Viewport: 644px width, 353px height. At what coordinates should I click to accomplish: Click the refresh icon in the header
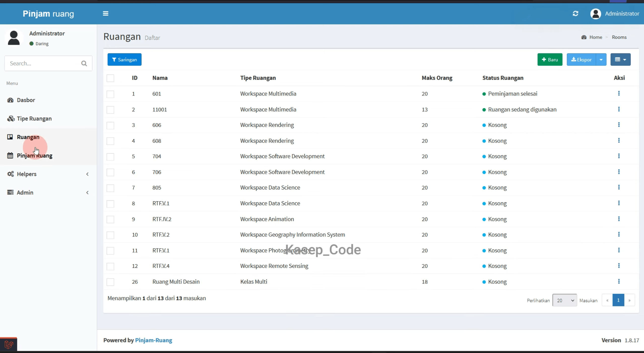(575, 14)
